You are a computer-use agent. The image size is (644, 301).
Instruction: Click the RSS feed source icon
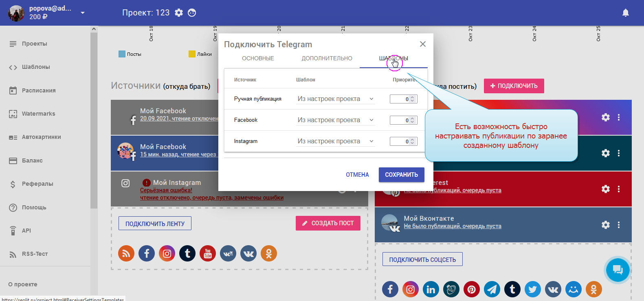point(126,253)
